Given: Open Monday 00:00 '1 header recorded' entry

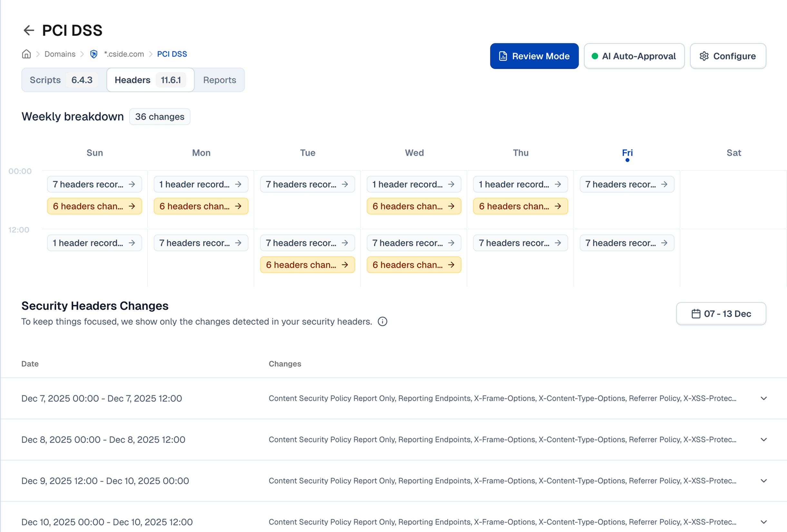Looking at the screenshot, I should [201, 185].
